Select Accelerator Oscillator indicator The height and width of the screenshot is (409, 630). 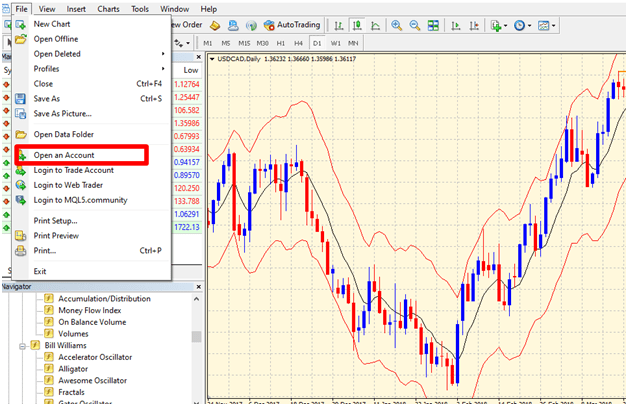(95, 357)
